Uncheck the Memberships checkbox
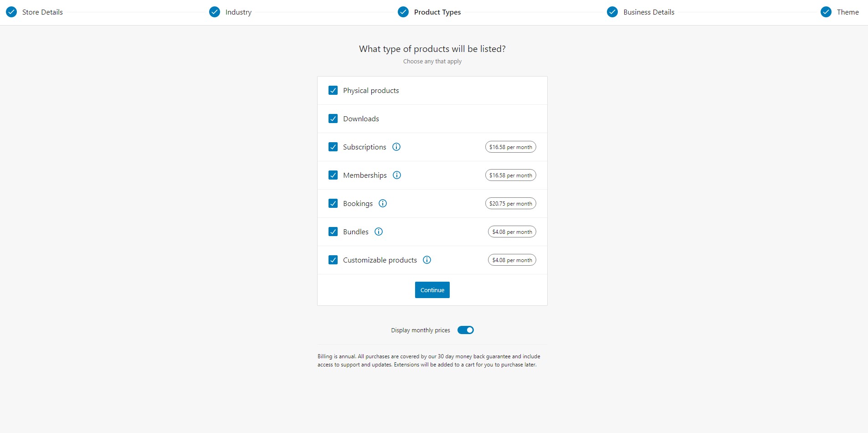This screenshot has width=868, height=433. coord(334,175)
